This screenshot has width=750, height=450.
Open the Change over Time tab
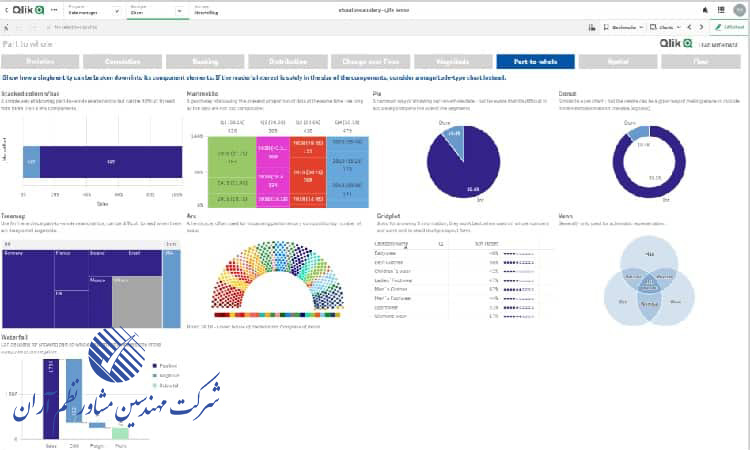[369, 61]
